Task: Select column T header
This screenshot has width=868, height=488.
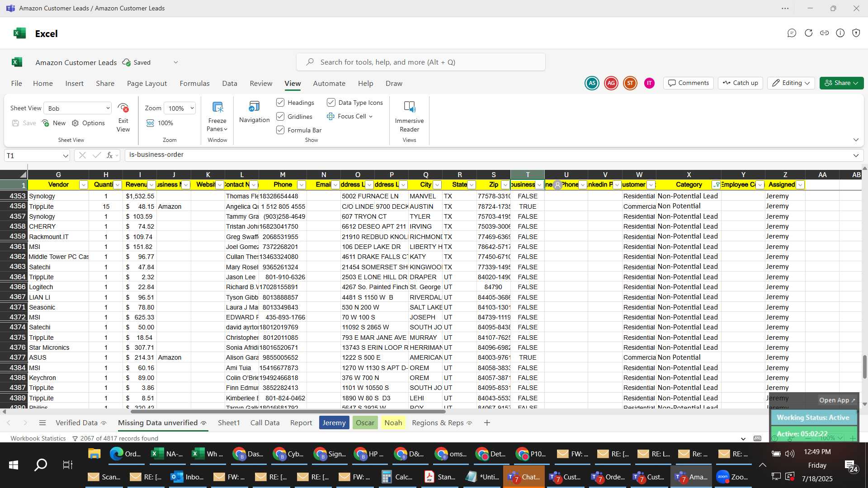Action: click(x=528, y=175)
